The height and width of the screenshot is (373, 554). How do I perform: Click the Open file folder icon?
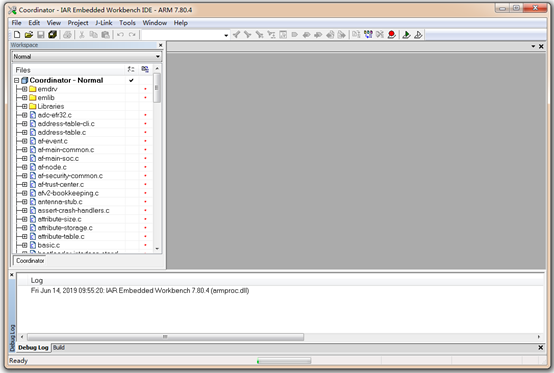click(29, 35)
